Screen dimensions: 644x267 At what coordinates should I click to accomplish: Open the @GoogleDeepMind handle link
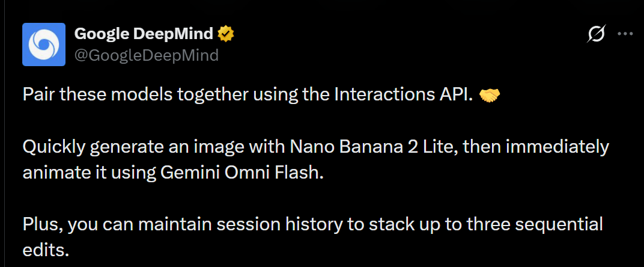click(146, 55)
